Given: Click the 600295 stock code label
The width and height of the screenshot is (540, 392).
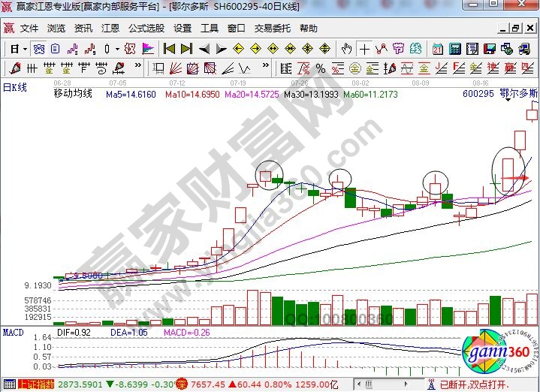Looking at the screenshot, I should coord(478,94).
